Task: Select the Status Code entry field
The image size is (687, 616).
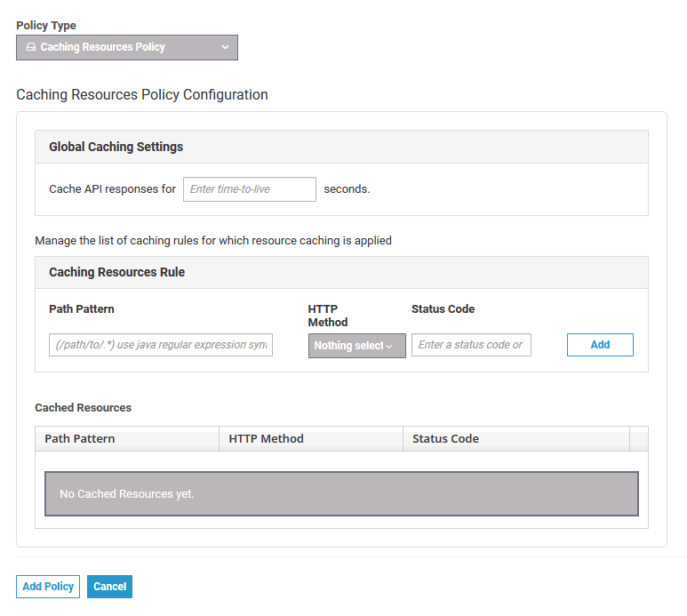Action: 471,345
